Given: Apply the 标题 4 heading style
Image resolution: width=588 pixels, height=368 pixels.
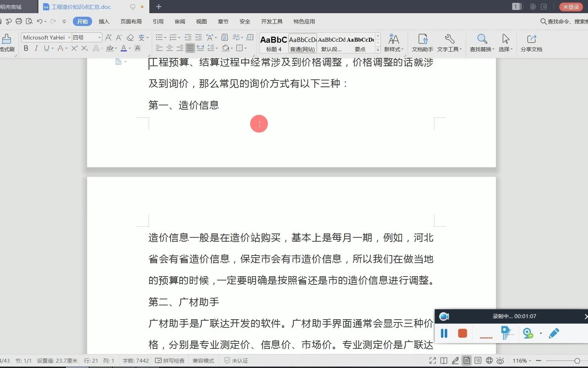Looking at the screenshot, I should tap(273, 43).
